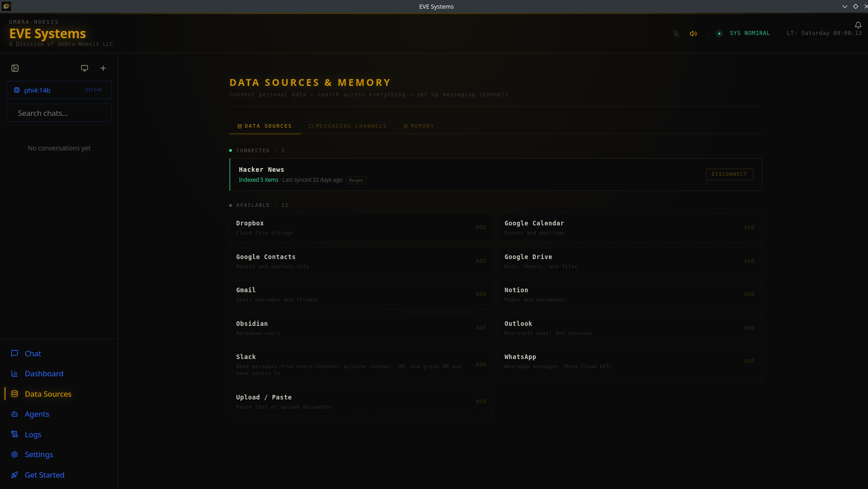Open Logs in the sidebar
The width and height of the screenshot is (868, 489).
coord(33,434)
